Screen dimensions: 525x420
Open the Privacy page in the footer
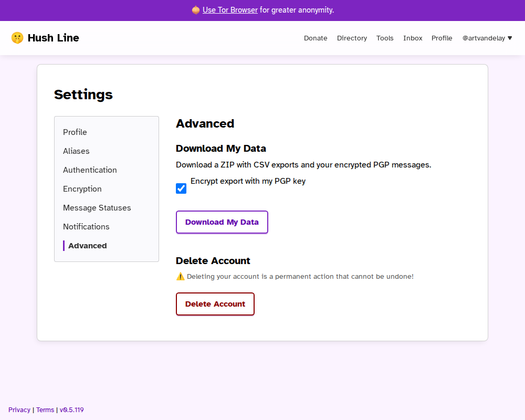(x=19, y=409)
